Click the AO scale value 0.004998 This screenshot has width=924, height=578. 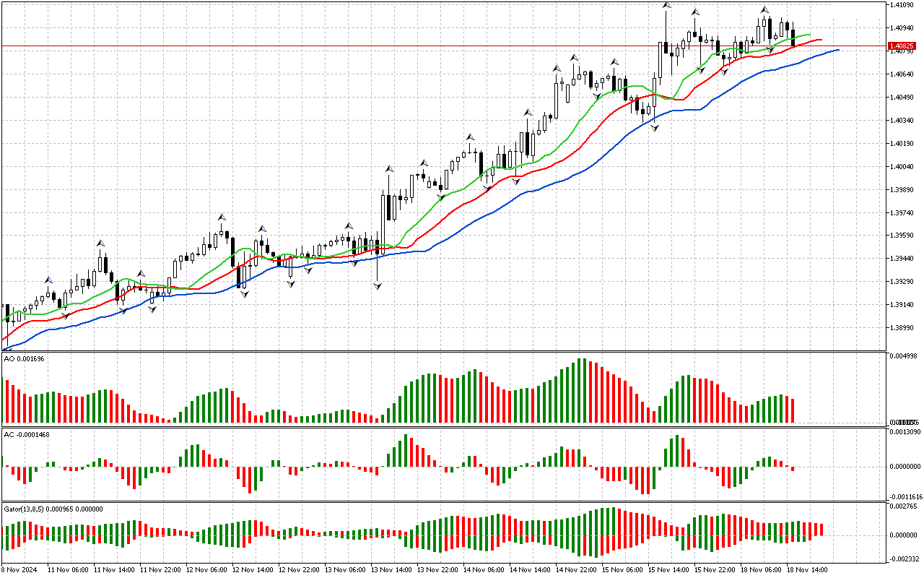pos(902,356)
